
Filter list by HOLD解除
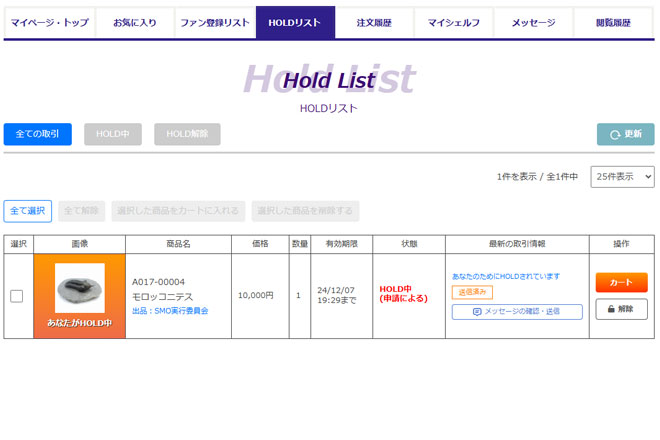(x=187, y=134)
